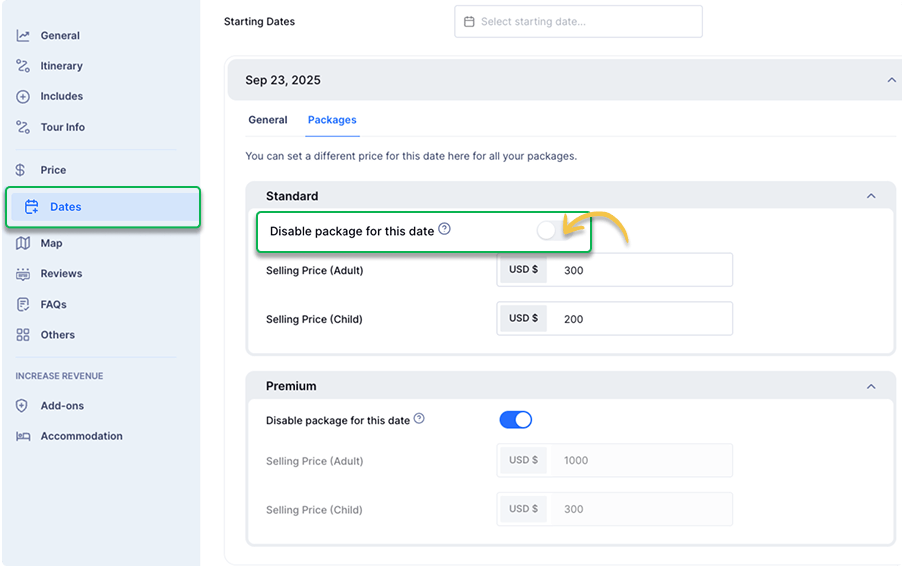Image resolution: width=902 pixels, height=568 pixels.
Task: Collapse the Standard package panel
Action: click(871, 196)
